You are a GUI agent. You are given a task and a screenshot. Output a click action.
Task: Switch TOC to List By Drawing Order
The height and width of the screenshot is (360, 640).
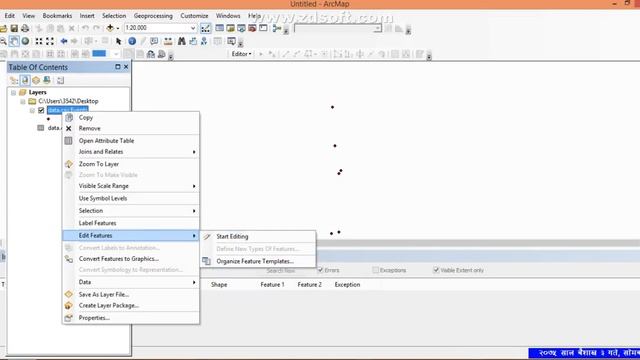[x=14, y=80]
